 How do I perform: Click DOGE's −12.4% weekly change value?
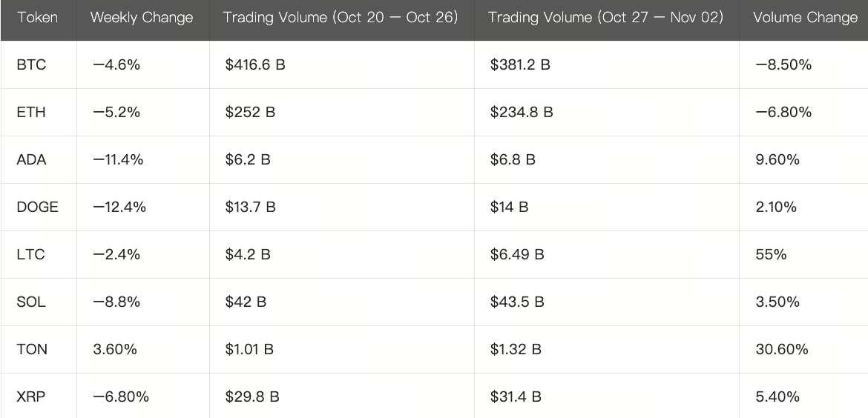click(x=119, y=208)
